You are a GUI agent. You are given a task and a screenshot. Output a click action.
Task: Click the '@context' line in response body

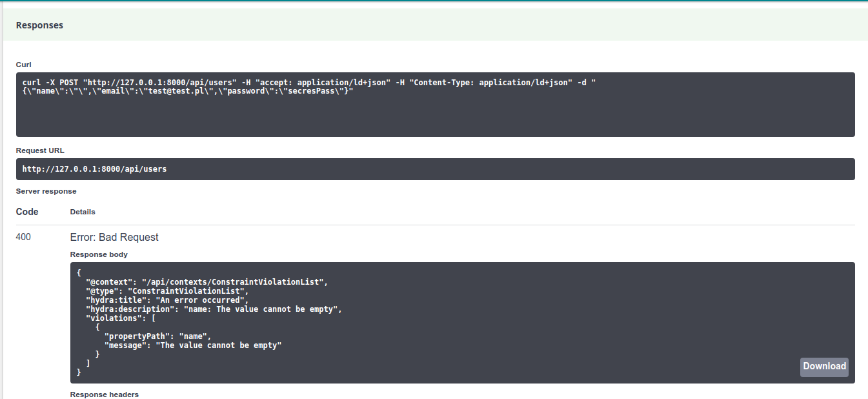207,282
